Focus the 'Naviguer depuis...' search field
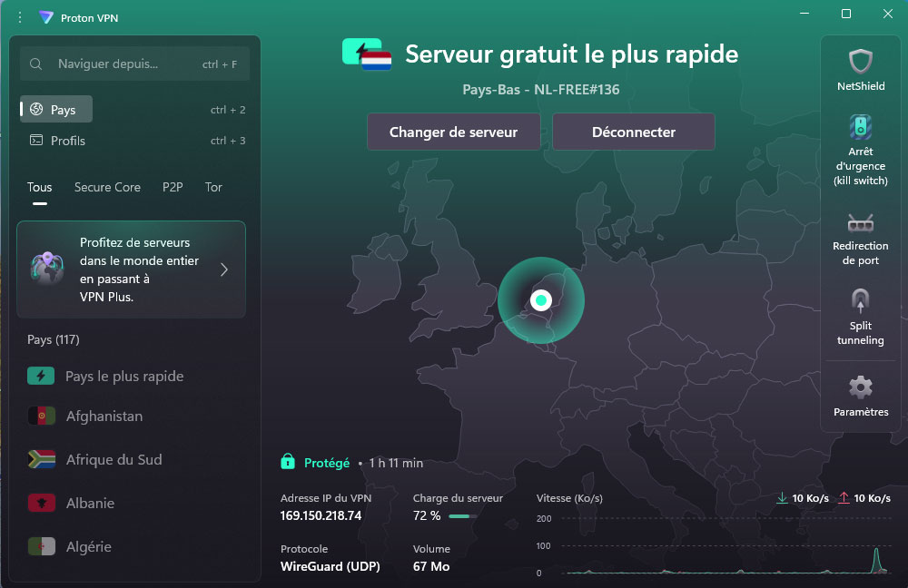The image size is (908, 588). pos(135,64)
